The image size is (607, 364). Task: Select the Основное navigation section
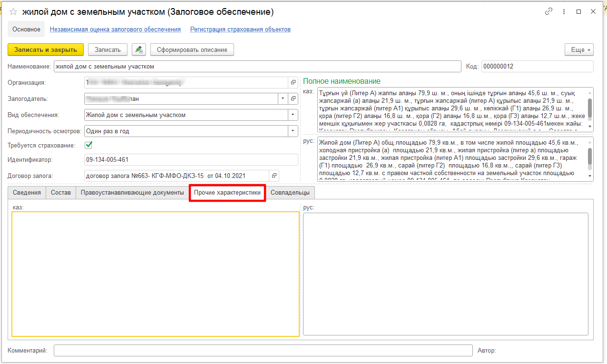26,29
